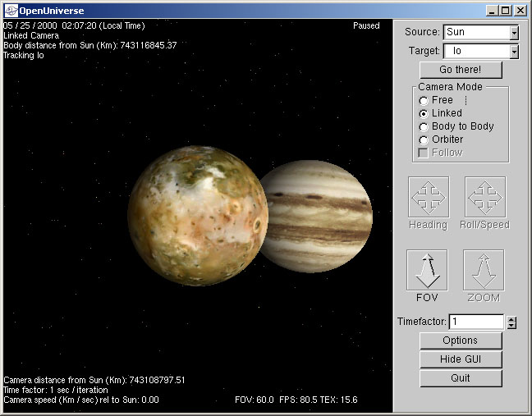Click the Timefactor input field
The image size is (532, 416).
(x=476, y=322)
